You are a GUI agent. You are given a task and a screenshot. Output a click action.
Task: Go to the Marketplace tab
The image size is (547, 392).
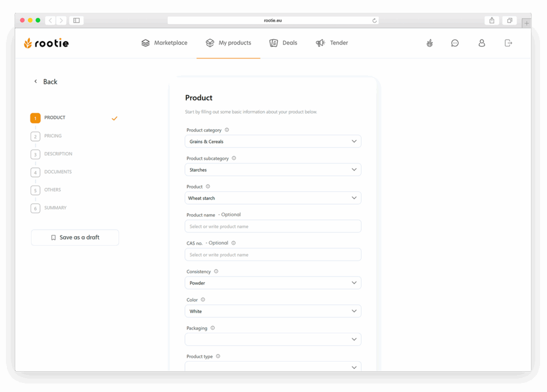coord(165,43)
